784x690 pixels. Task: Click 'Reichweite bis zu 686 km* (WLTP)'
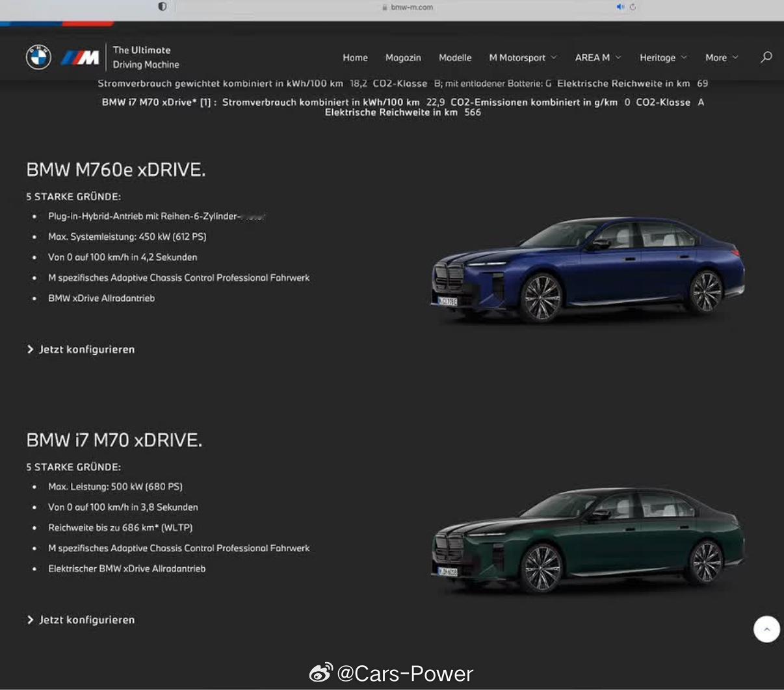tap(120, 528)
